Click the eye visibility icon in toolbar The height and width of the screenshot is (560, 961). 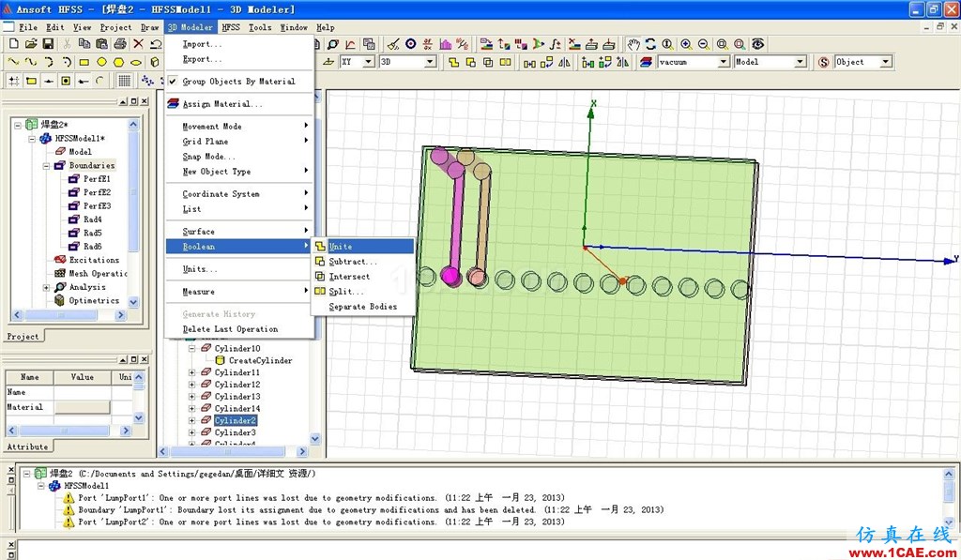click(758, 44)
